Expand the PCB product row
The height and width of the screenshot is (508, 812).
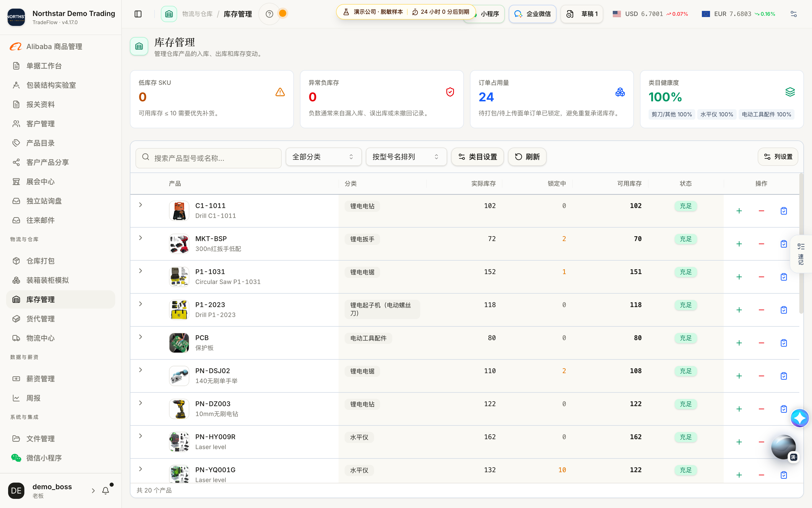tap(141, 337)
